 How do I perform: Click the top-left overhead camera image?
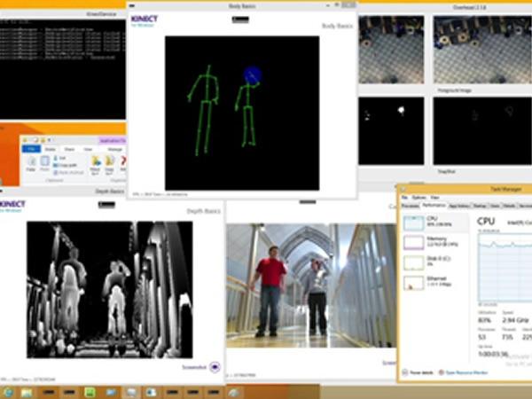pyautogui.click(x=391, y=50)
